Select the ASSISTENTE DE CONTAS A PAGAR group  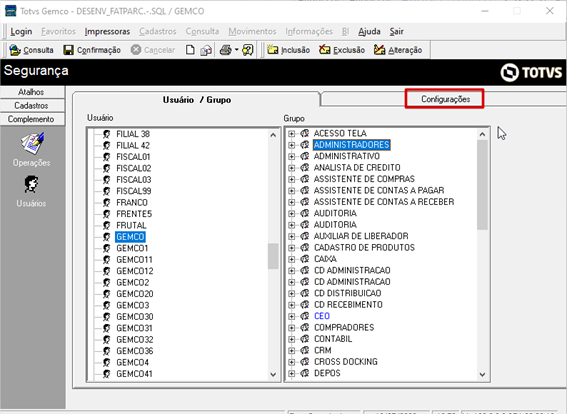point(379,190)
